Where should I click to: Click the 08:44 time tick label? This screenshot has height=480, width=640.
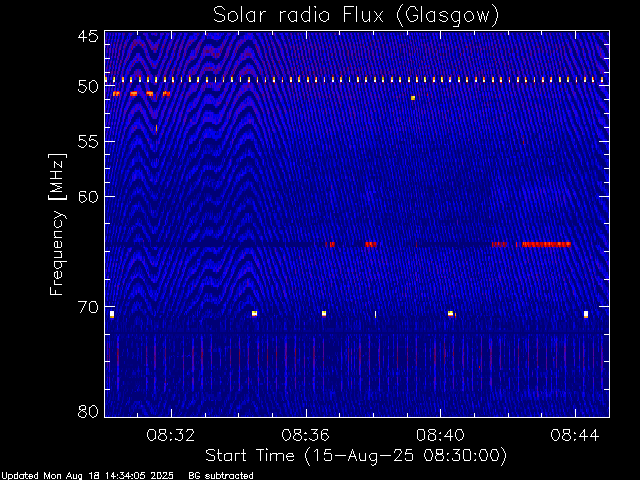(x=575, y=435)
